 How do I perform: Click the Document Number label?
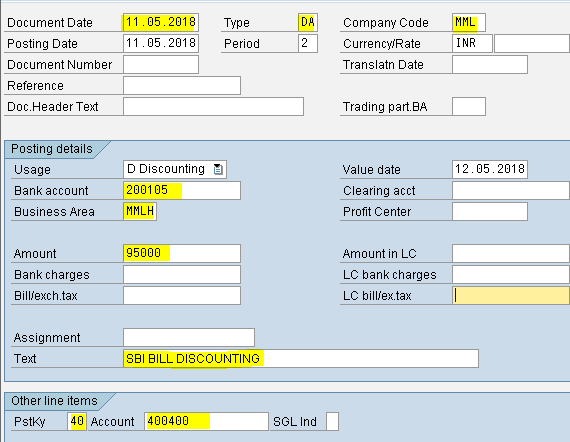click(60, 65)
